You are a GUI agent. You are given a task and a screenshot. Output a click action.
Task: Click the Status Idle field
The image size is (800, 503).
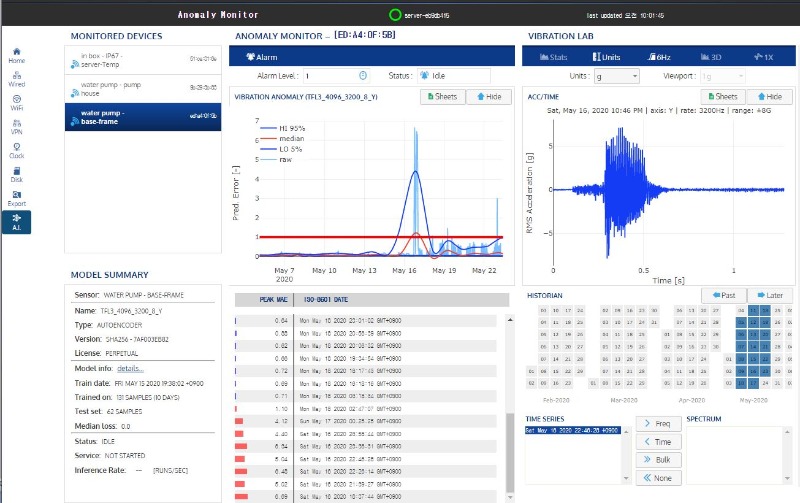coord(454,76)
